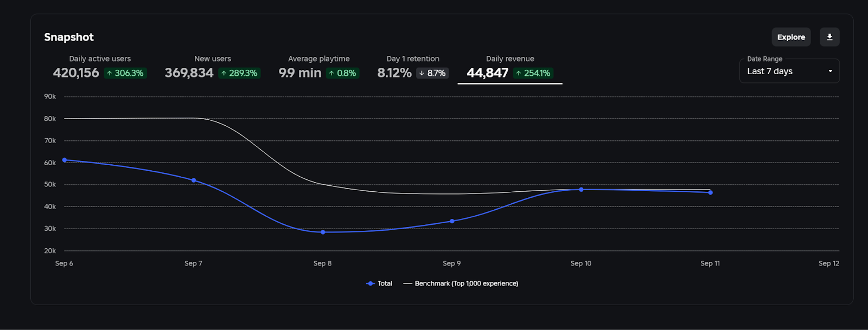
Task: Click the Sep 7 data point
Action: 194,180
